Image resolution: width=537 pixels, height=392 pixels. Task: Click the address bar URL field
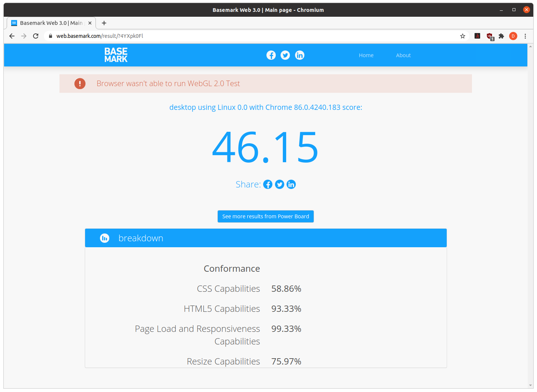[256, 36]
